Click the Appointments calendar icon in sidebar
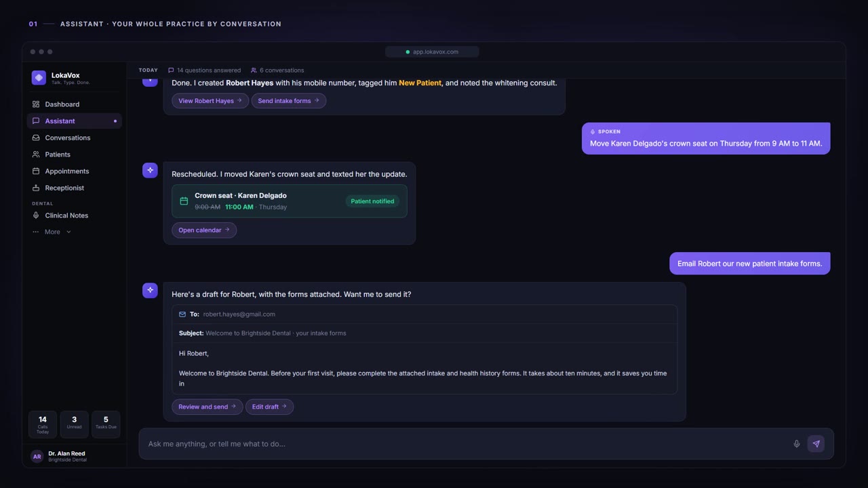868x488 pixels. (x=36, y=171)
